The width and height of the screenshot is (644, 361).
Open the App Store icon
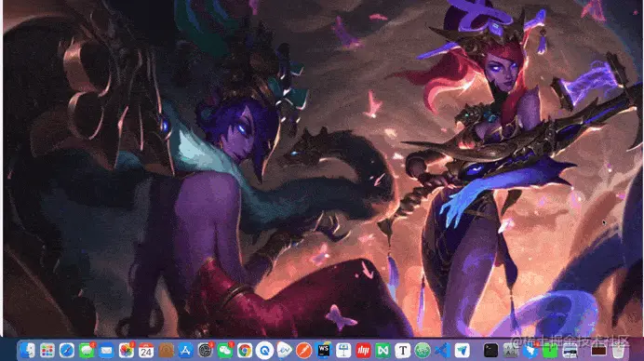[x=185, y=351]
